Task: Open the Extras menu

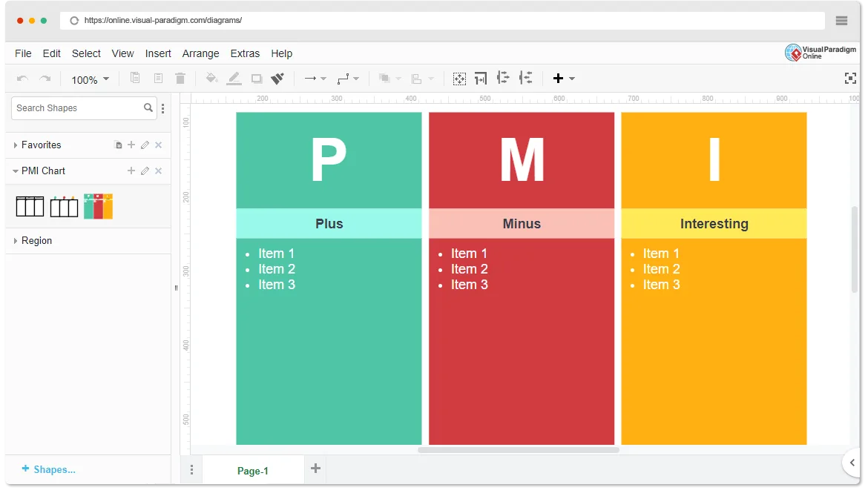Action: pyautogui.click(x=245, y=53)
